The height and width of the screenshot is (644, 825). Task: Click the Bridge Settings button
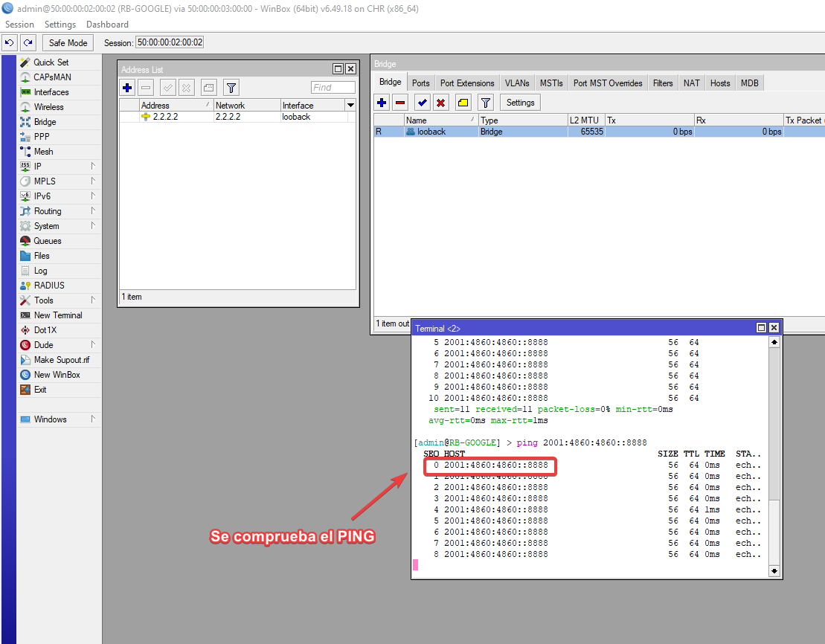point(520,103)
